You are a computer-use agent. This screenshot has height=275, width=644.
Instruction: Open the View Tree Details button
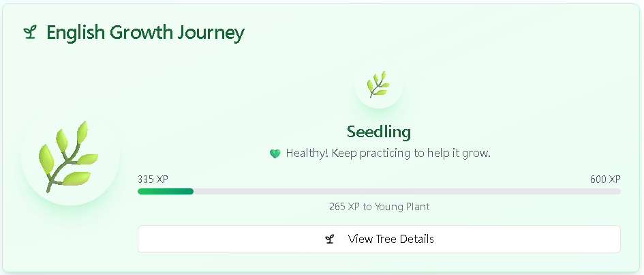pyautogui.click(x=379, y=239)
